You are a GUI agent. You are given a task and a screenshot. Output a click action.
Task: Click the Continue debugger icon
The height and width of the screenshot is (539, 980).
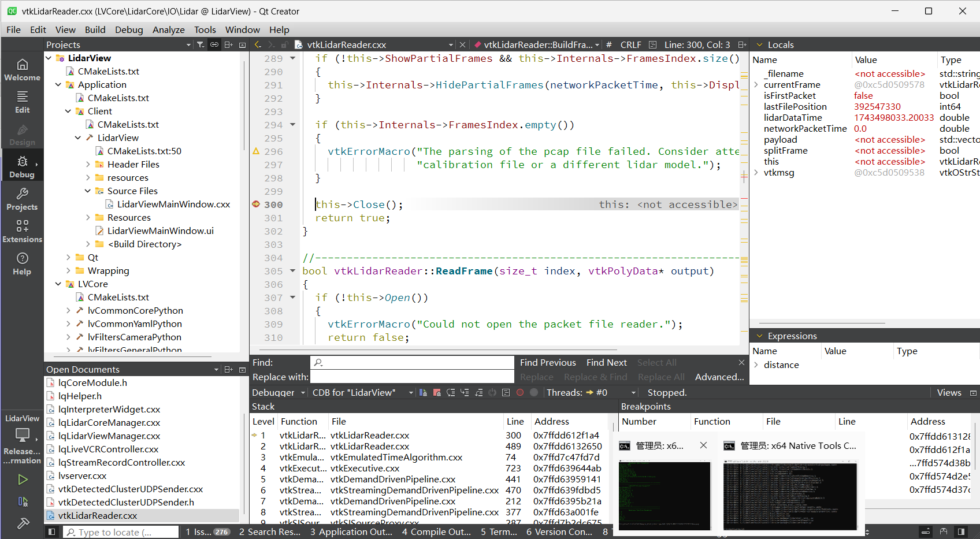coord(423,392)
